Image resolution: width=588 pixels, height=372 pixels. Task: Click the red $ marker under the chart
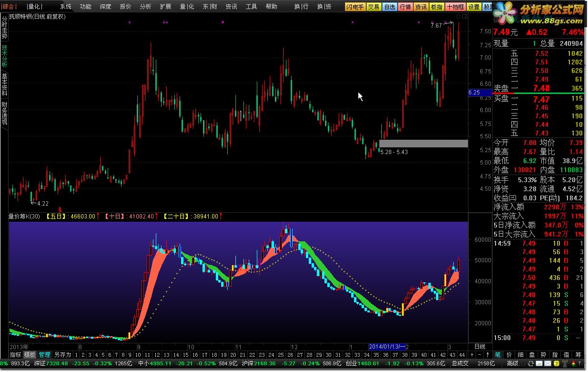(60, 209)
